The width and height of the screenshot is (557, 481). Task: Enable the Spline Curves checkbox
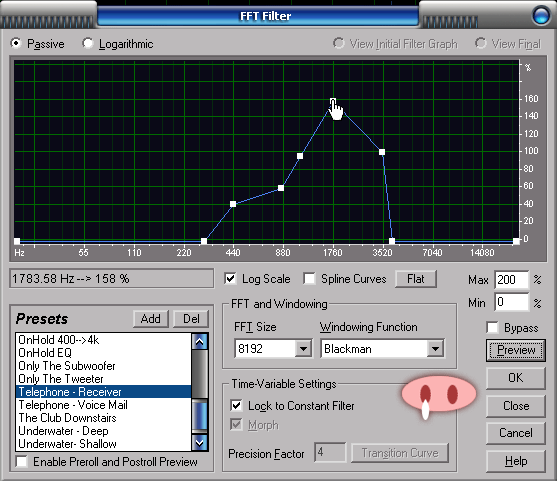(x=309, y=279)
